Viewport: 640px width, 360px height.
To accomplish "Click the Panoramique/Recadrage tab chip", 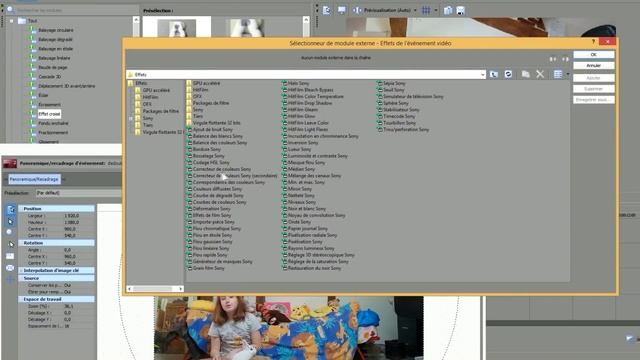I will coord(34,179).
